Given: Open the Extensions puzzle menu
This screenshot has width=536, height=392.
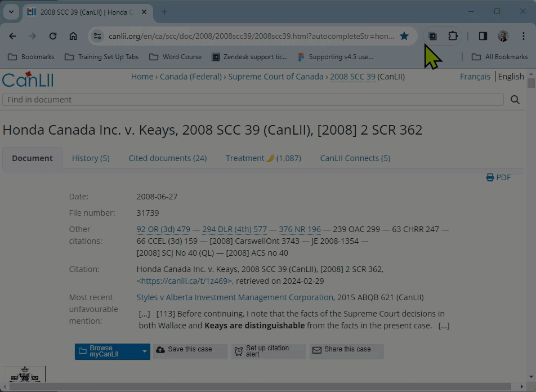Looking at the screenshot, I should pyautogui.click(x=453, y=36).
